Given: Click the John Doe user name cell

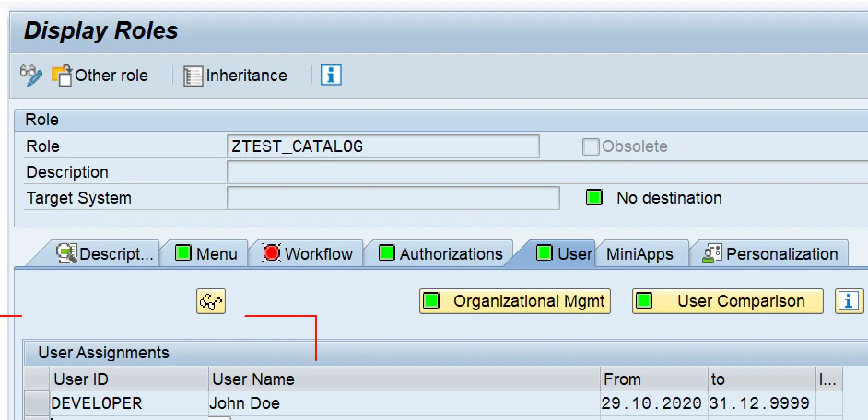Looking at the screenshot, I should coord(405,403).
